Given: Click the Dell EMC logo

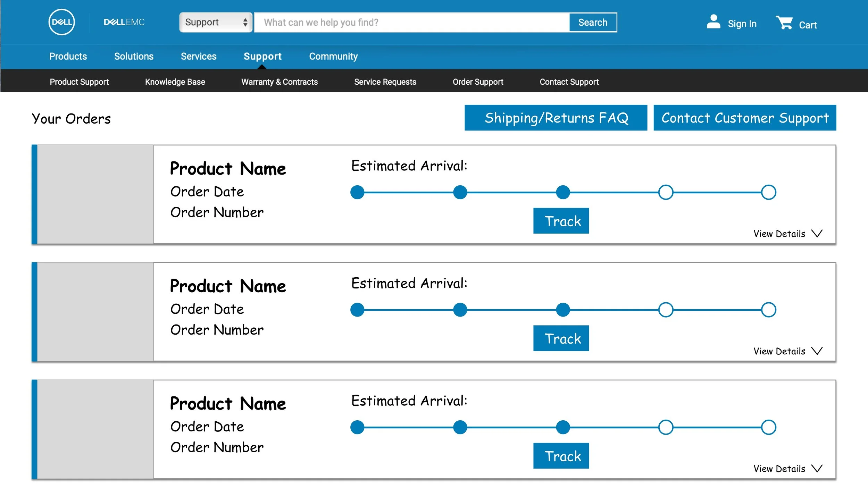Looking at the screenshot, I should 124,22.
